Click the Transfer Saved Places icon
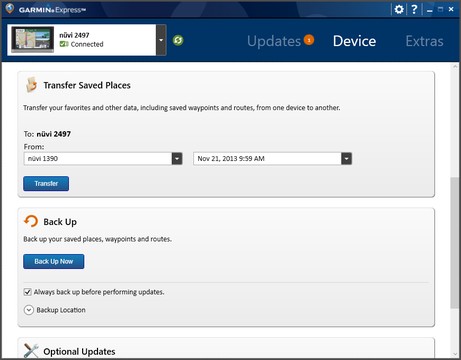 click(31, 85)
